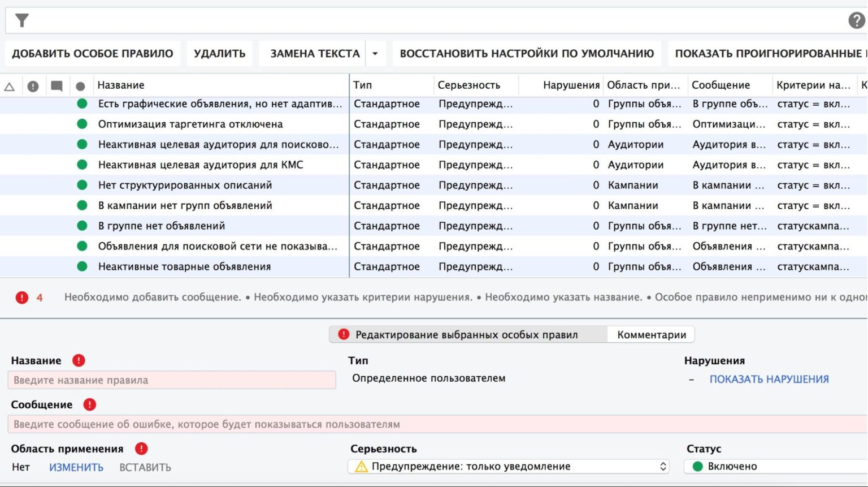This screenshot has height=487, width=868.
Task: Click the warning triangle column header icon
Action: (8, 85)
